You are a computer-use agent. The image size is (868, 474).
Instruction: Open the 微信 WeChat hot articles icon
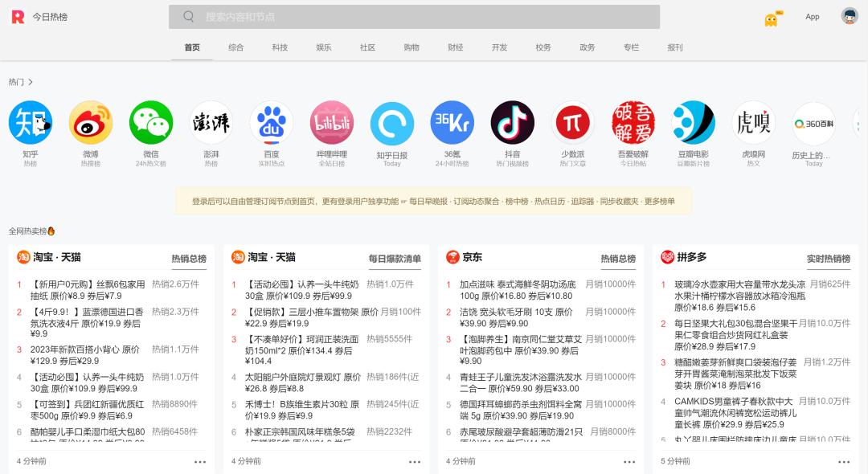click(x=151, y=121)
